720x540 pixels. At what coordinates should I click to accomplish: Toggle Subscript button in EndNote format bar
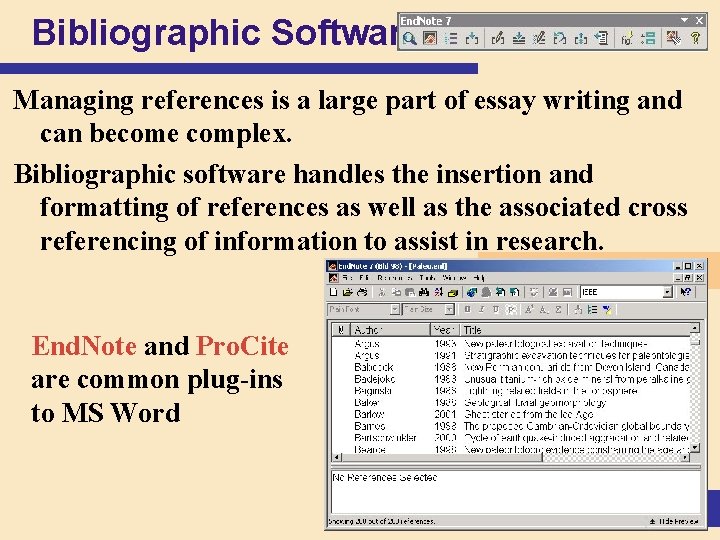click(544, 309)
